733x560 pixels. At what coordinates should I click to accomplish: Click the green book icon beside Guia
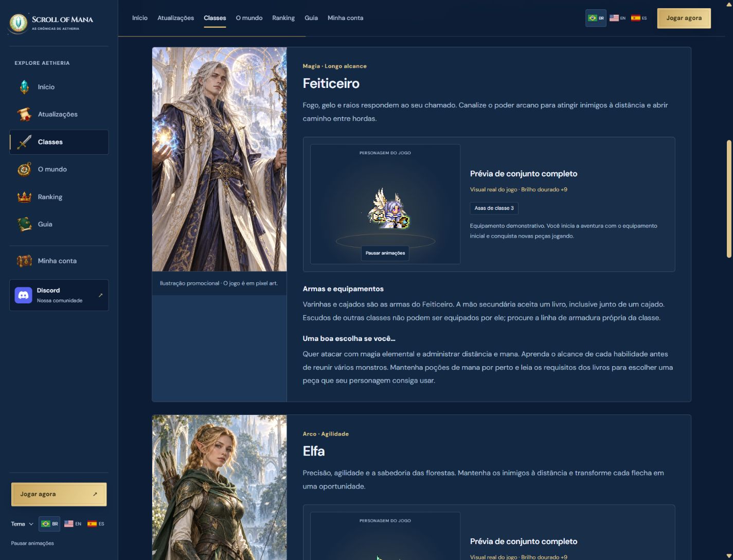pyautogui.click(x=24, y=224)
